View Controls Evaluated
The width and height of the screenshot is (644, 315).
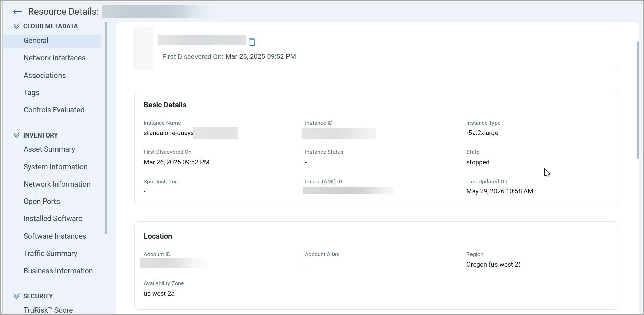pos(54,110)
